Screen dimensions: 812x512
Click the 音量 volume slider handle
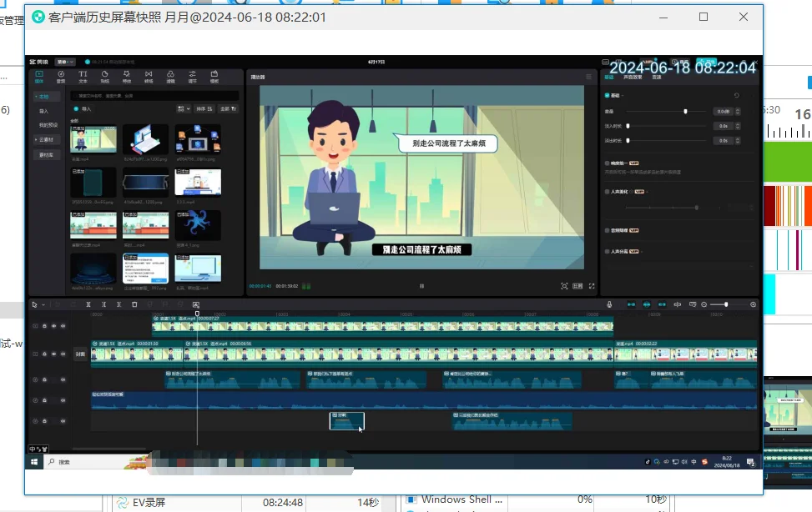[685, 111]
